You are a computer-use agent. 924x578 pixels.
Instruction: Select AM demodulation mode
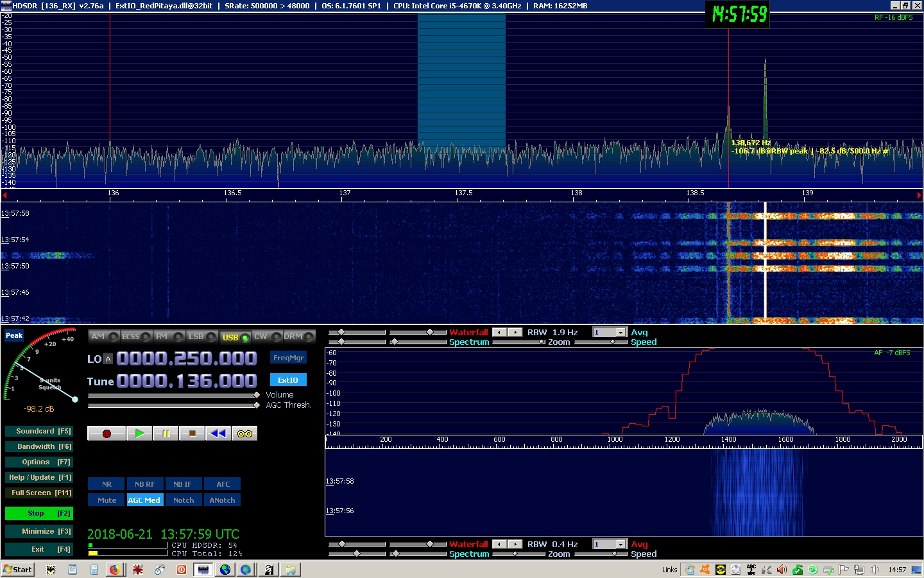[104, 337]
